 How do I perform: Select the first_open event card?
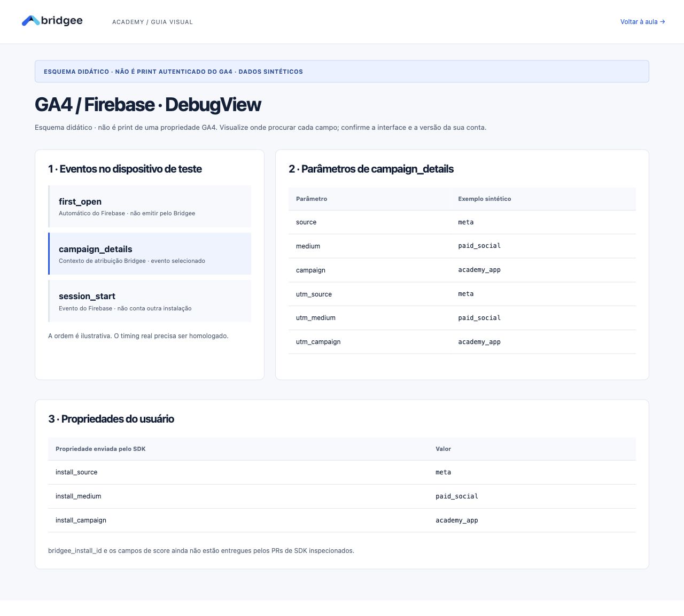tap(150, 206)
